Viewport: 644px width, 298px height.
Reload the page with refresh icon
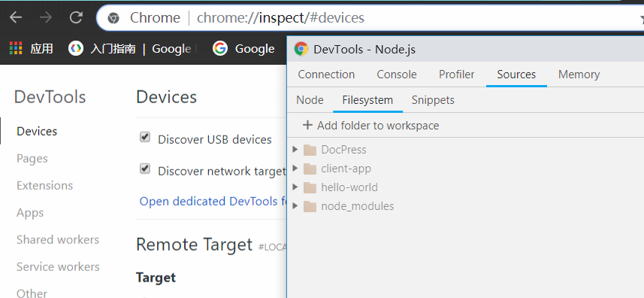tap(76, 17)
